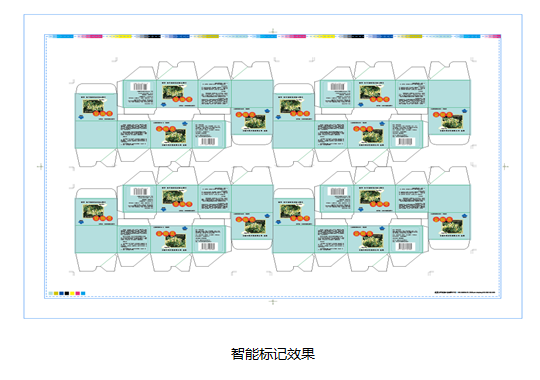The width and height of the screenshot is (540, 380).
Task: Select the olive swatch in bottom-left color strip
Action: tap(56, 294)
